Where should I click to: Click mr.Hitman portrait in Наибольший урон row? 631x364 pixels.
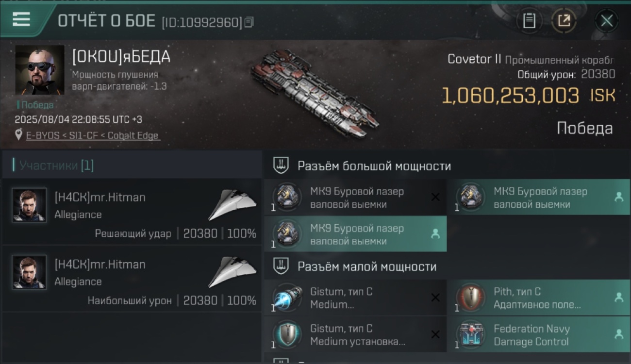click(29, 272)
